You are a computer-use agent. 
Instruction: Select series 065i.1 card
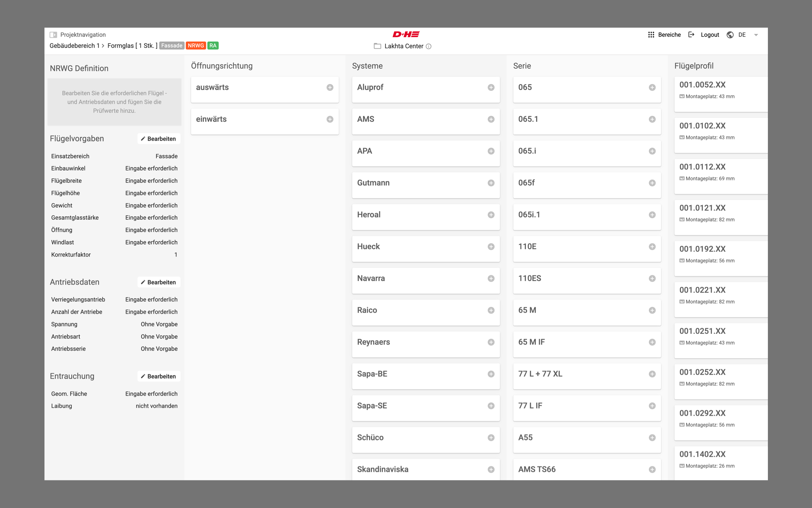(587, 217)
